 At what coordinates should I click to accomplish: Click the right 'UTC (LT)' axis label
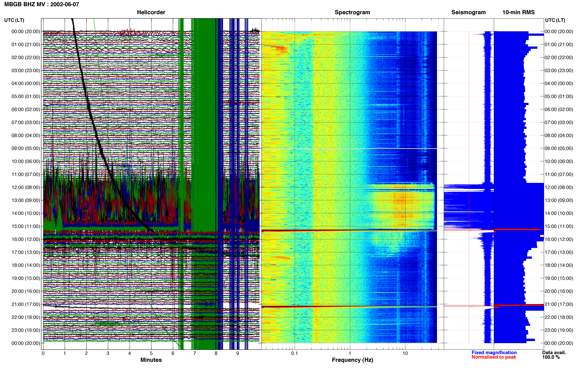click(555, 20)
